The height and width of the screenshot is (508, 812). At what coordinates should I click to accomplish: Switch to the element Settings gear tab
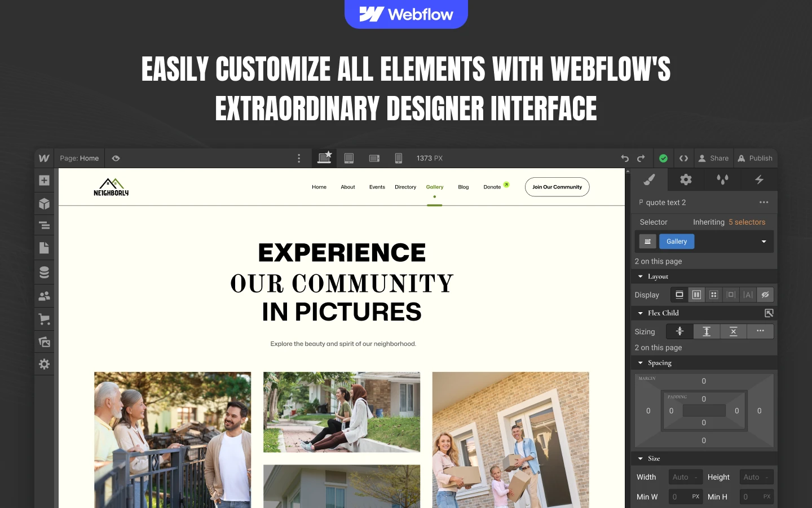coord(686,179)
